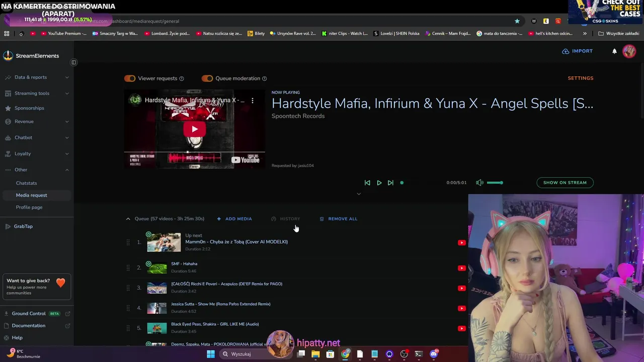Image resolution: width=644 pixels, height=362 pixels.
Task: Open the Wszystkie zakładki bookmarks folder
Action: [x=618, y=34]
